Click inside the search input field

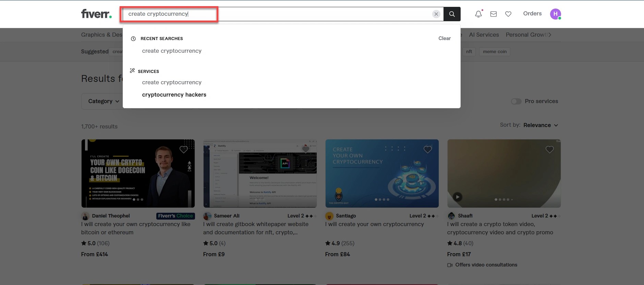283,14
